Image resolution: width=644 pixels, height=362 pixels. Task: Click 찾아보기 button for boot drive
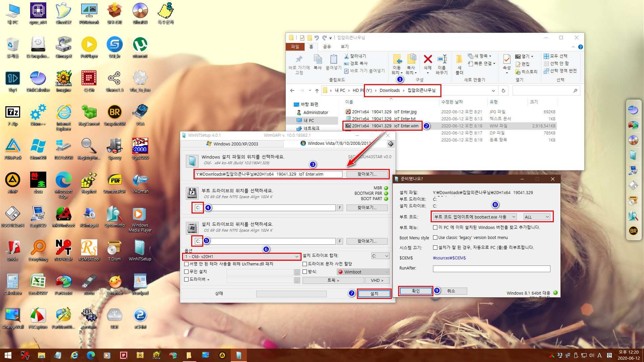click(367, 207)
